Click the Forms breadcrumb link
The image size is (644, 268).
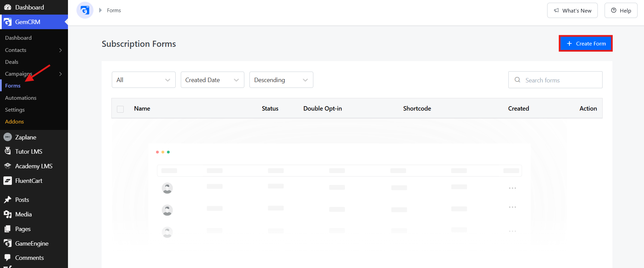[x=114, y=11]
